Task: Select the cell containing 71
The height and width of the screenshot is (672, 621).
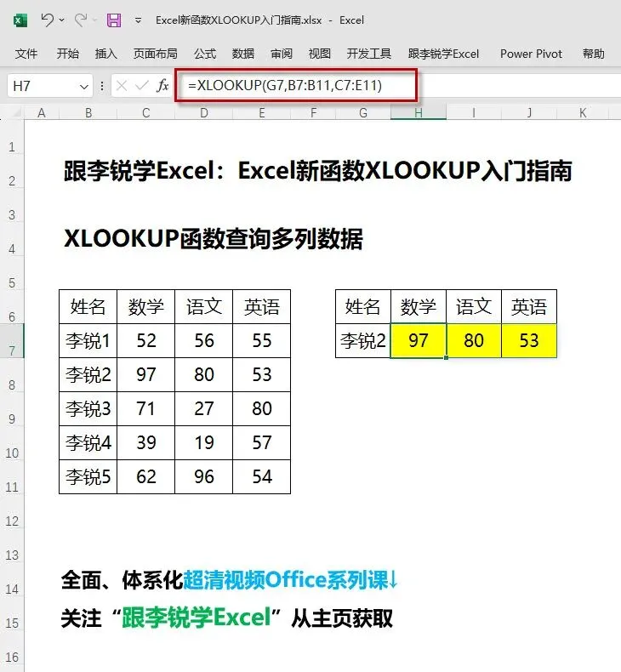Action: click(145, 408)
